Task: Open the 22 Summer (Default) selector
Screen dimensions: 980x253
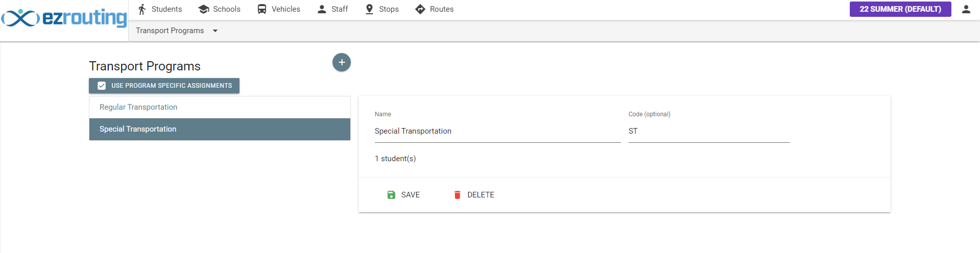Action: tap(900, 9)
